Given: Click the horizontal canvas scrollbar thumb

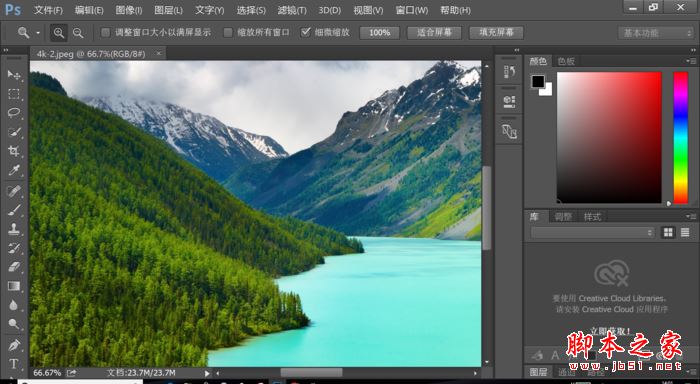Looking at the screenshot, I should click(312, 372).
